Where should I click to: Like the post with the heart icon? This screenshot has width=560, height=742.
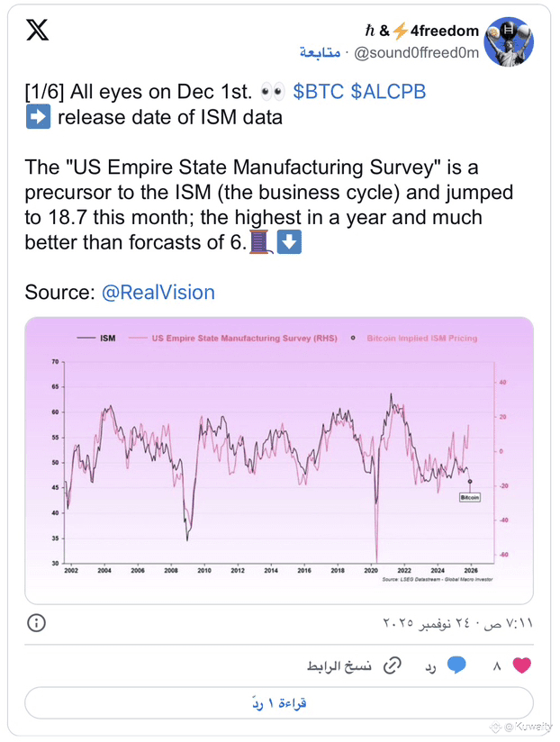(x=521, y=665)
